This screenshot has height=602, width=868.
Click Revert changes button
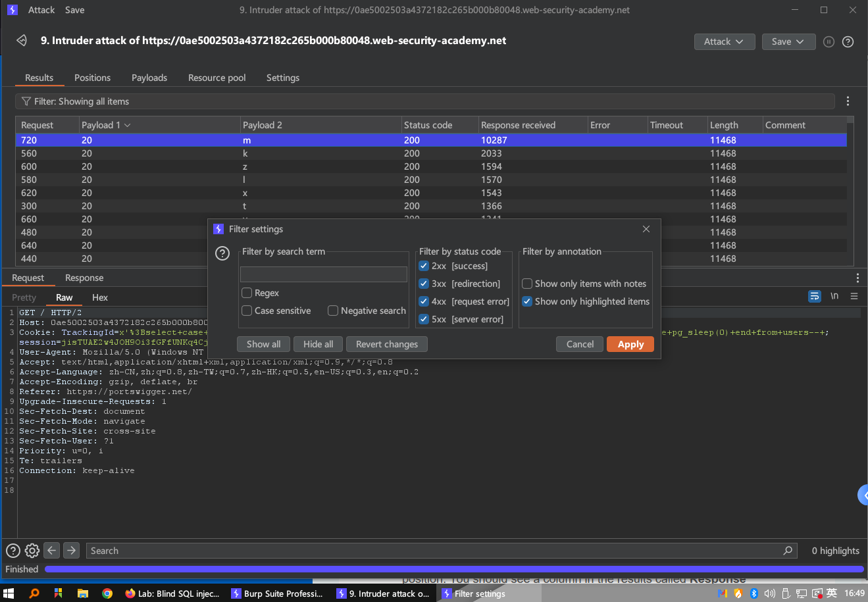coord(387,344)
